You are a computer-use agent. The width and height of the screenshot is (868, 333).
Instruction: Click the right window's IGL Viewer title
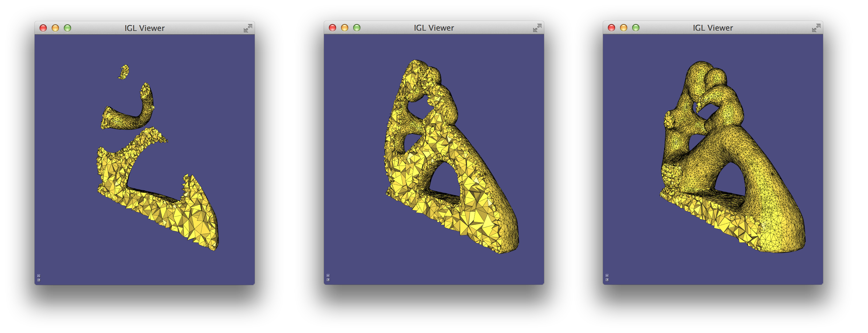click(x=713, y=28)
